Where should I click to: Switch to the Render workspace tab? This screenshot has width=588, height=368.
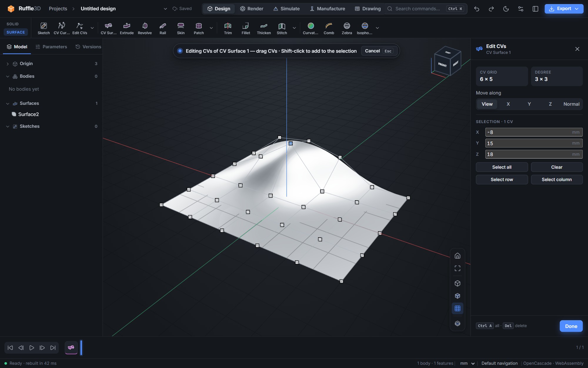pos(251,9)
